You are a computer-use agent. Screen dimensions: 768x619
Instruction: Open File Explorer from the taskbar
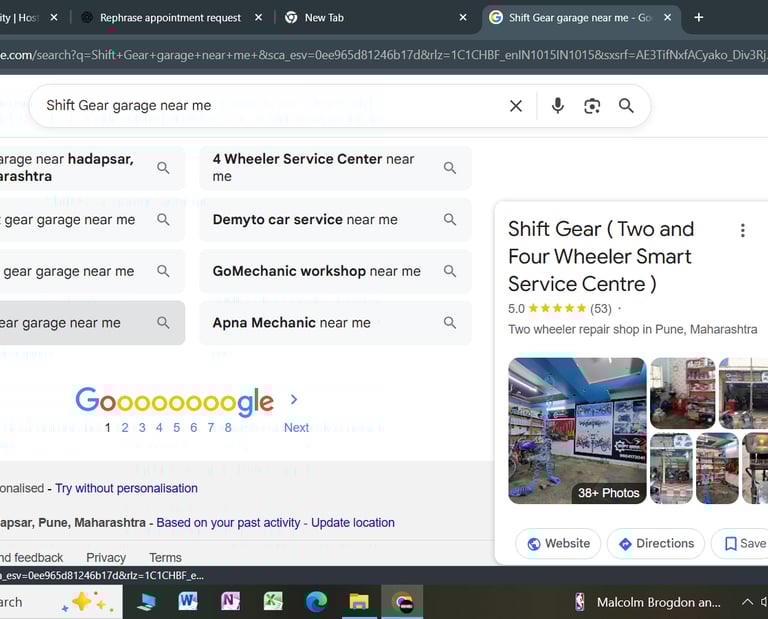tap(359, 601)
